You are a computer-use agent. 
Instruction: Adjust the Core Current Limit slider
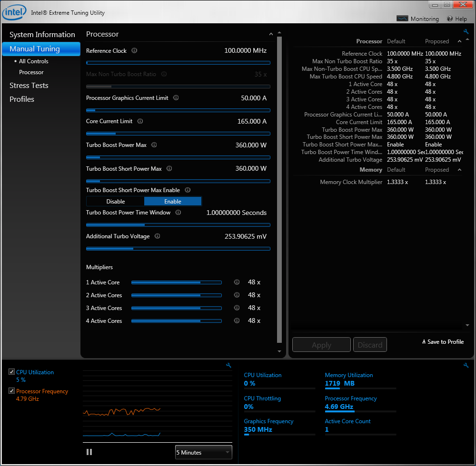pos(178,134)
